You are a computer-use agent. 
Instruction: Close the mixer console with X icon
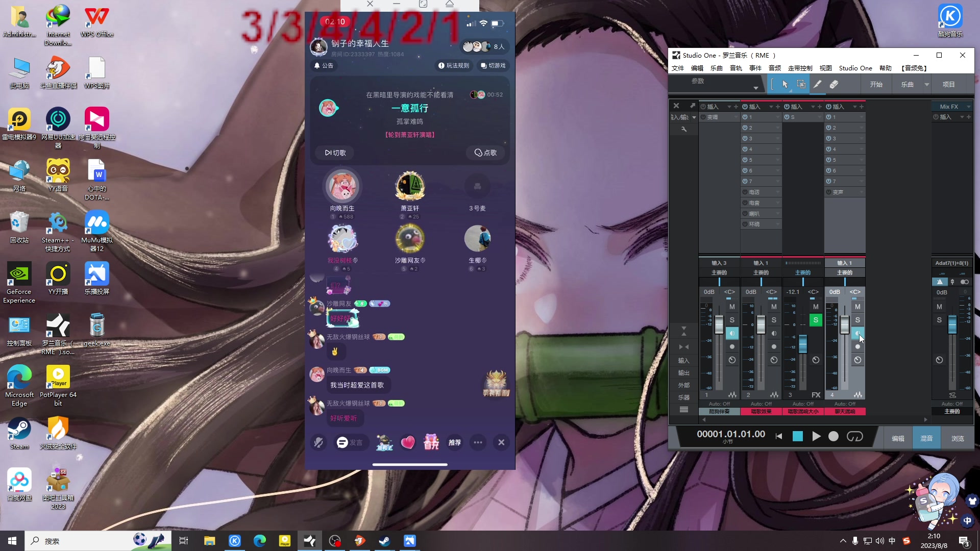pyautogui.click(x=676, y=106)
